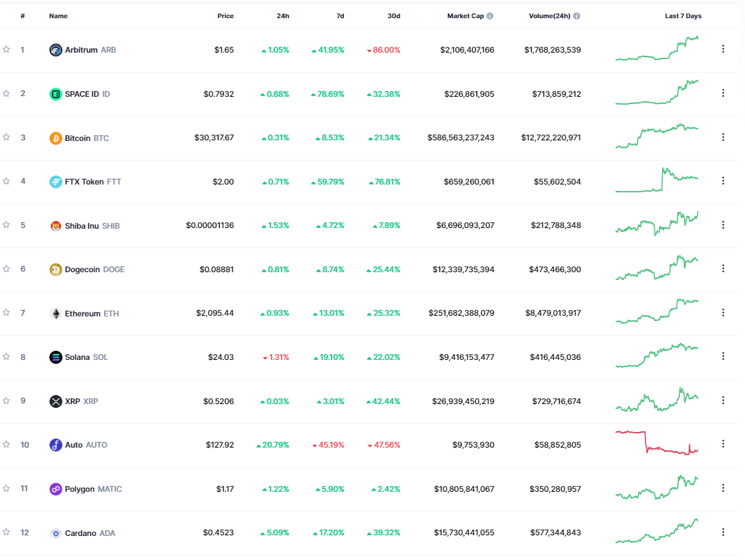
Task: Click Auto's red 7-day sparkline chart
Action: click(657, 443)
